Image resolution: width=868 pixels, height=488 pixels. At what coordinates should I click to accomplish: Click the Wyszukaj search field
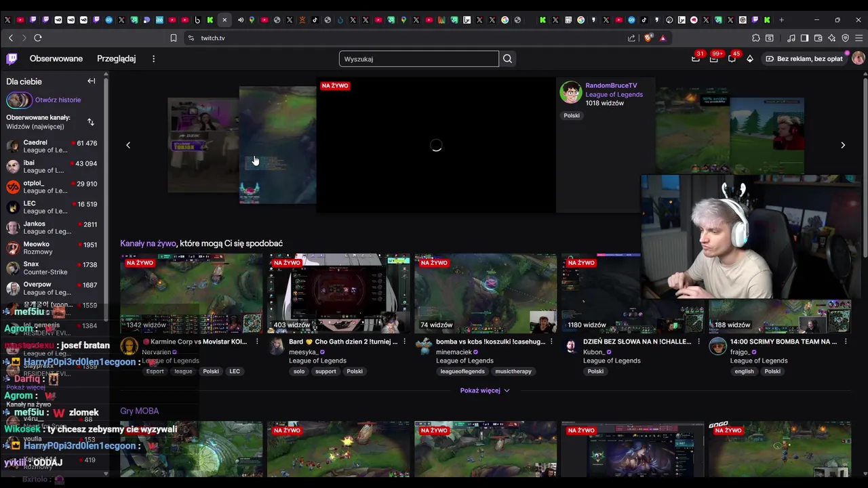[x=418, y=59]
